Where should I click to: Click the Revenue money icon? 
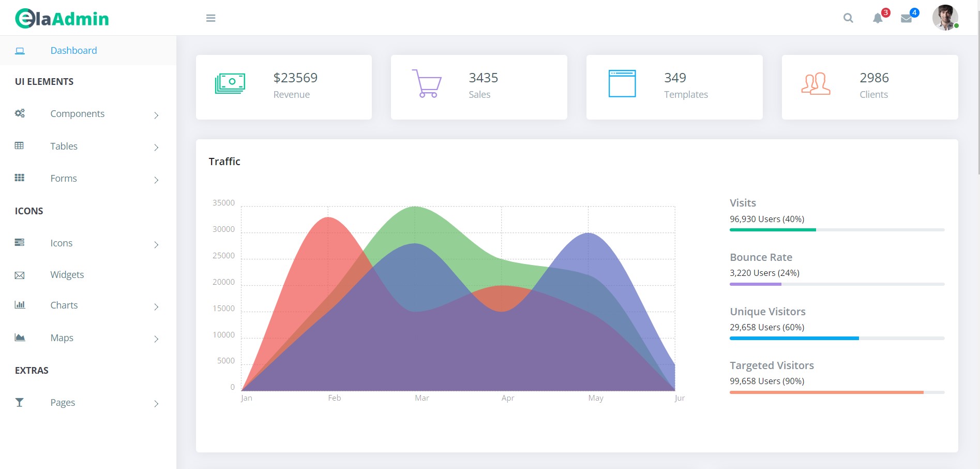(x=230, y=83)
